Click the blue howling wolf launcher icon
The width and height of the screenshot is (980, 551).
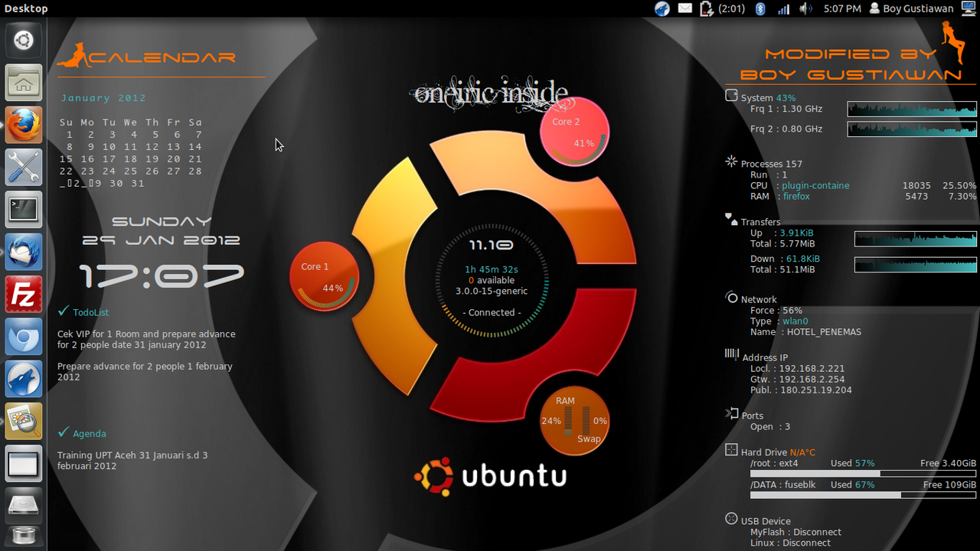24,379
